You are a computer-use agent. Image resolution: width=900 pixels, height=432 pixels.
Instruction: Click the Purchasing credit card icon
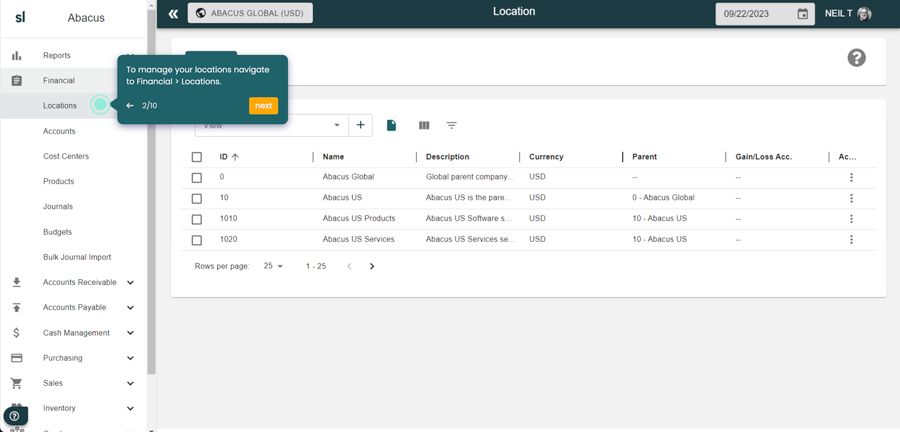tap(17, 358)
